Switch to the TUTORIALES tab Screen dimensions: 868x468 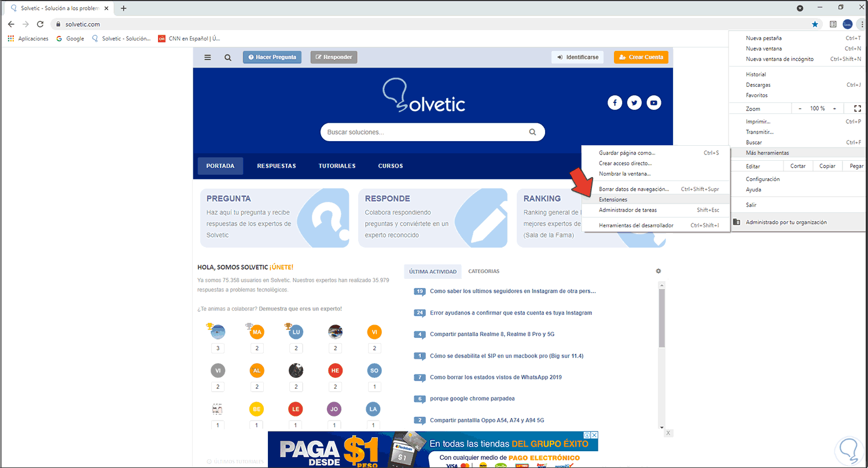337,166
